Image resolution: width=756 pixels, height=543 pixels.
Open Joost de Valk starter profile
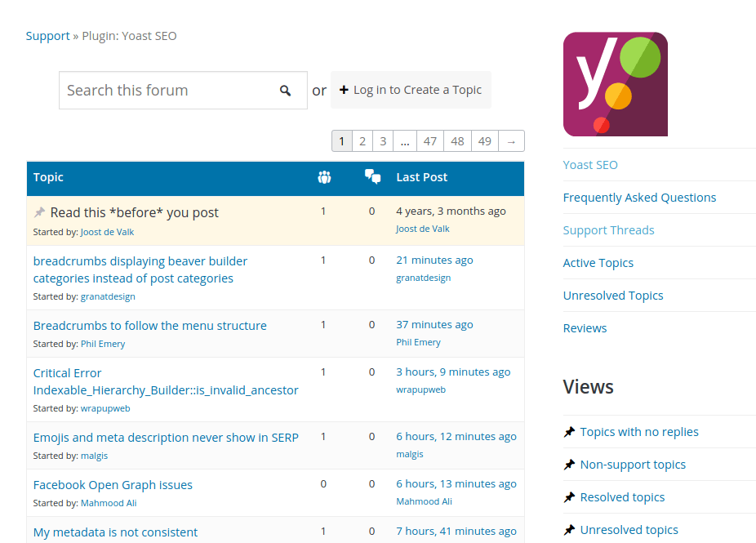coord(107,232)
